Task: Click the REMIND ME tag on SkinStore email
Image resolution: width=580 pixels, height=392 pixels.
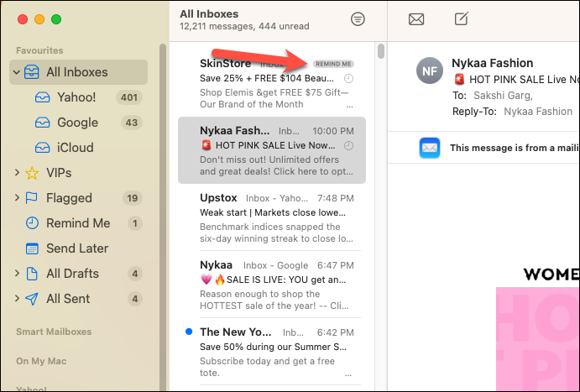Action: (x=333, y=64)
